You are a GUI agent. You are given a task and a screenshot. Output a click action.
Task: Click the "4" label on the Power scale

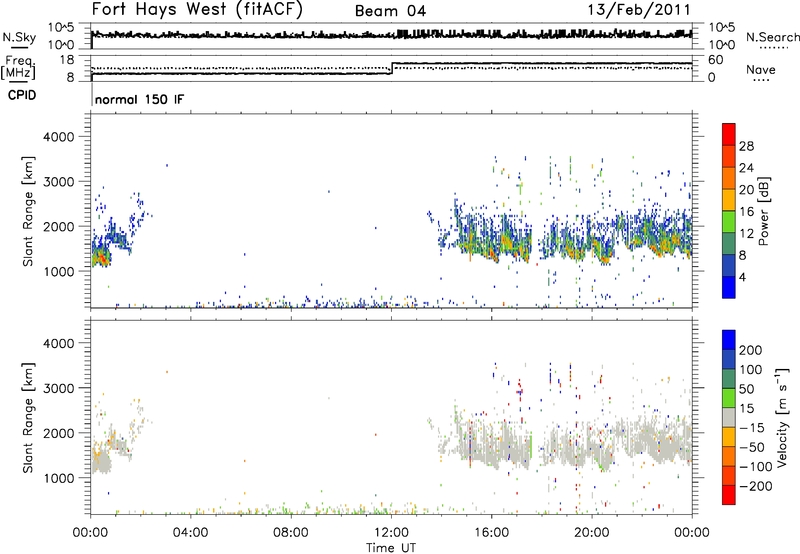[x=742, y=277]
